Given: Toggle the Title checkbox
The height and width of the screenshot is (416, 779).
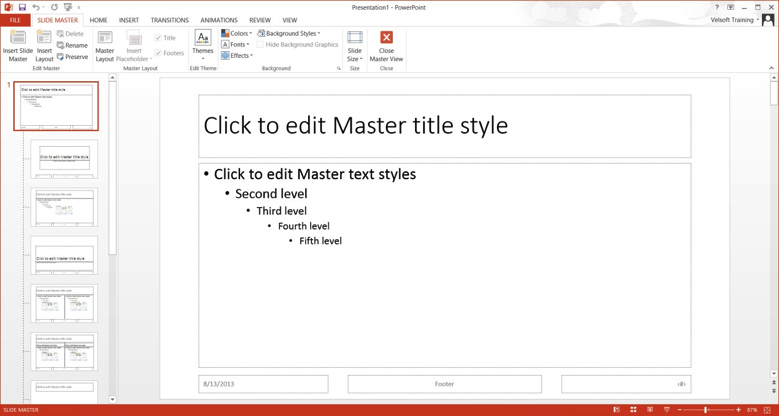Looking at the screenshot, I should [158, 38].
